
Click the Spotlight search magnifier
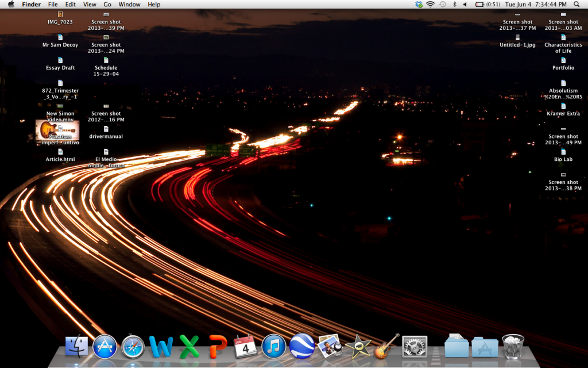[577, 4]
